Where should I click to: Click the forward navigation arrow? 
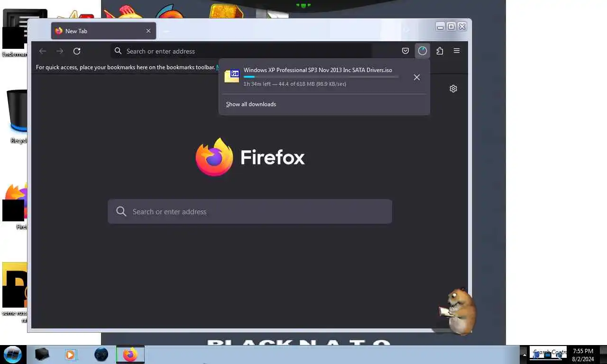60,51
